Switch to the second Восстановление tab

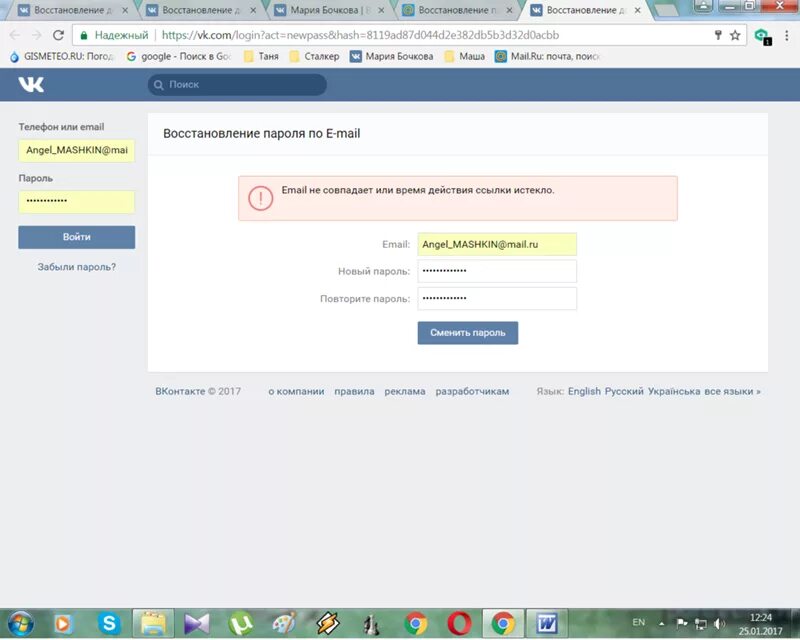[201, 10]
